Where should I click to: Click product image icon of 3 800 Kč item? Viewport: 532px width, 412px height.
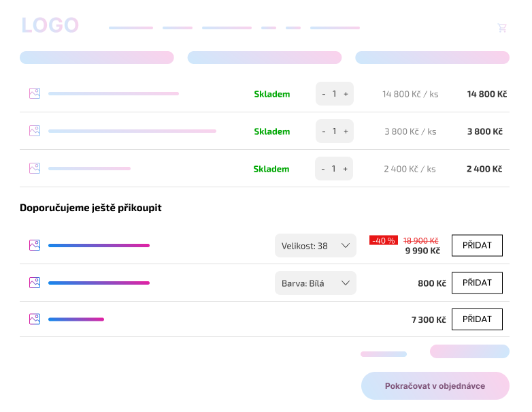[35, 131]
